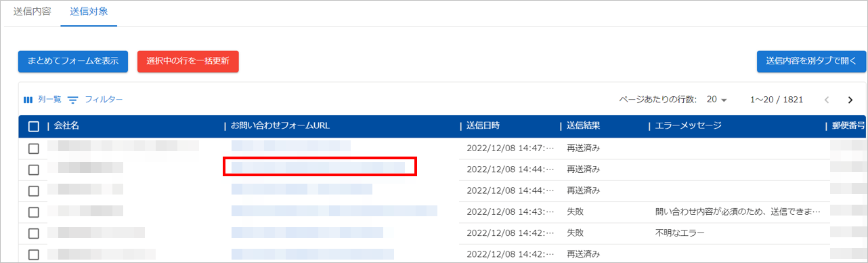
Task: Click the まとめてフォームを表示 button
Action: point(72,61)
